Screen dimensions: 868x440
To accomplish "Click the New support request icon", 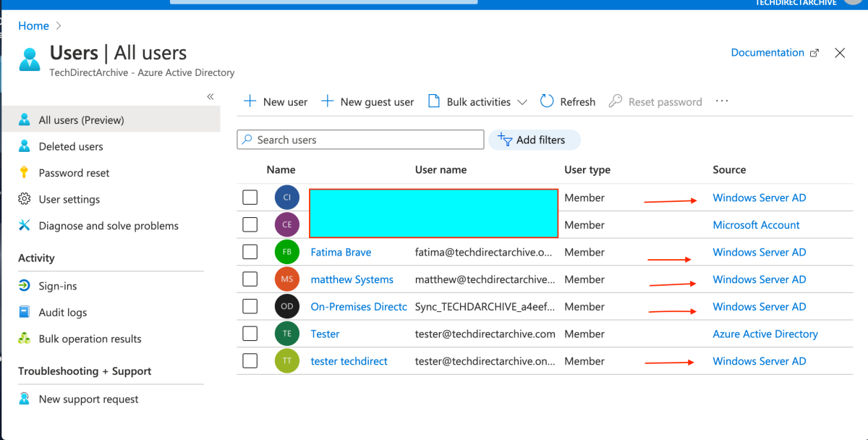I will coord(25,399).
